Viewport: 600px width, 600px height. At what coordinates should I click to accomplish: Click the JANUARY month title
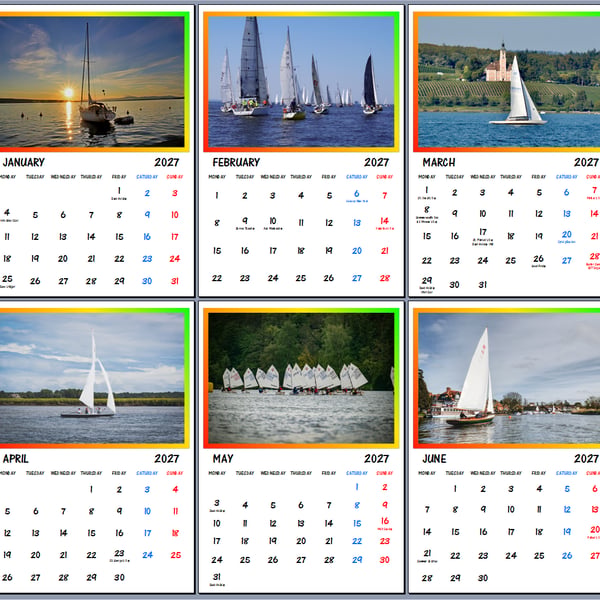pyautogui.click(x=24, y=162)
